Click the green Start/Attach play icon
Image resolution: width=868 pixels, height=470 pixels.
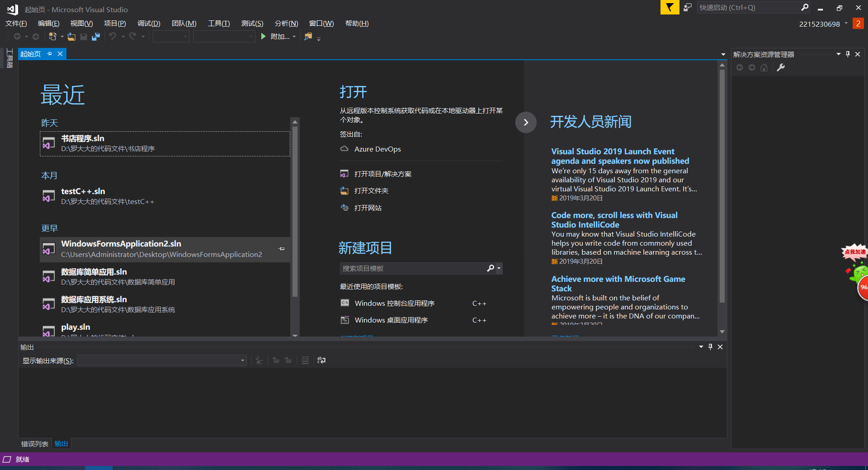coord(264,36)
